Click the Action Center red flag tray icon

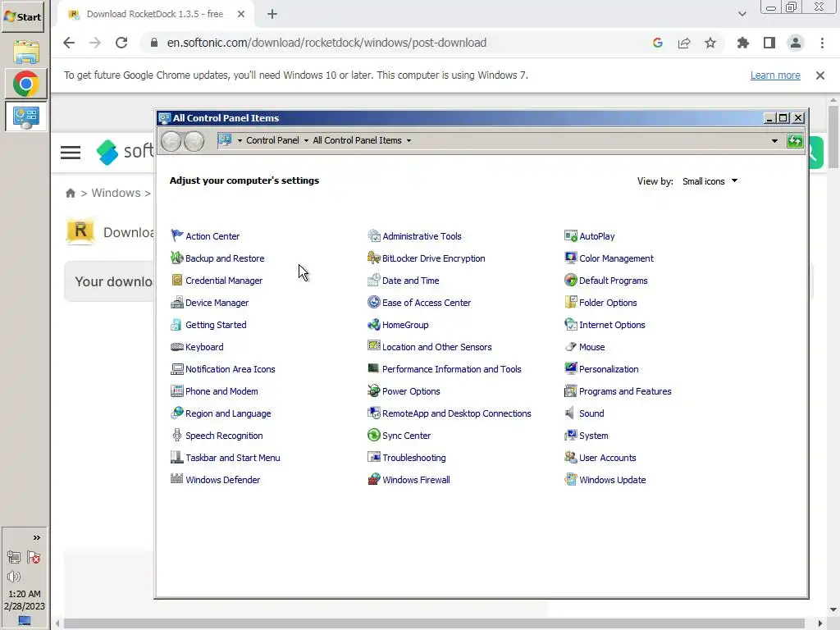(x=34, y=557)
